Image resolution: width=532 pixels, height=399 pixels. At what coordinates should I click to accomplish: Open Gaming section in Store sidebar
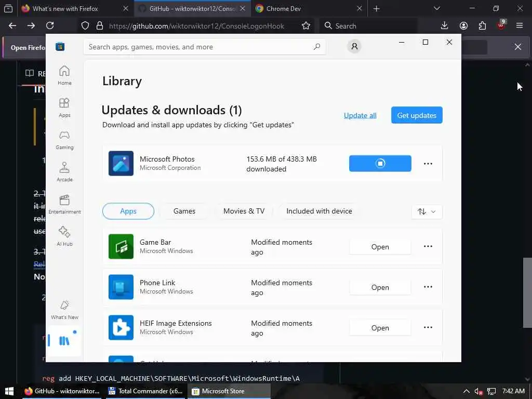coord(64,140)
